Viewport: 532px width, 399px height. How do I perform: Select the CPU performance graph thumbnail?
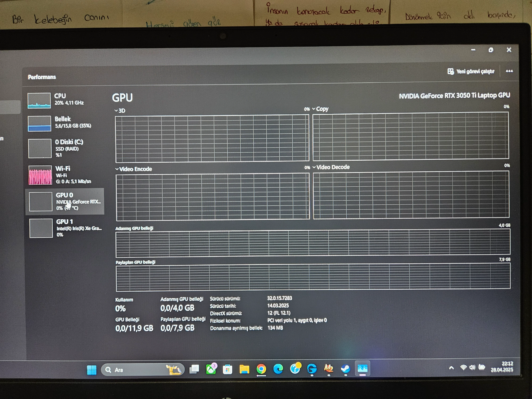coord(39,101)
